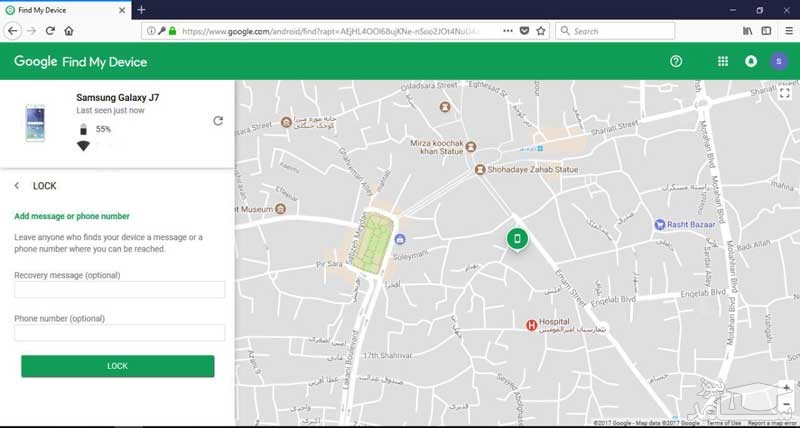Image resolution: width=800 pixels, height=428 pixels.
Task: Zoom out on the map
Action: [786, 404]
